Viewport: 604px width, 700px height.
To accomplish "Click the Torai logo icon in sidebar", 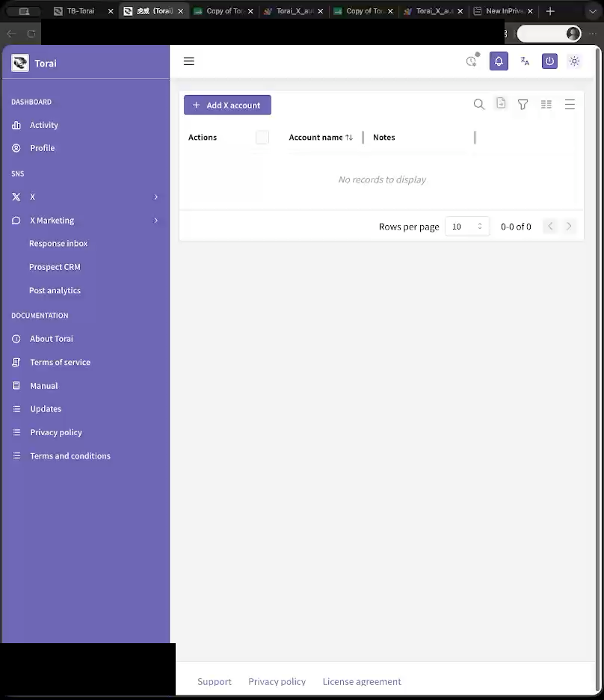I will coord(20,63).
